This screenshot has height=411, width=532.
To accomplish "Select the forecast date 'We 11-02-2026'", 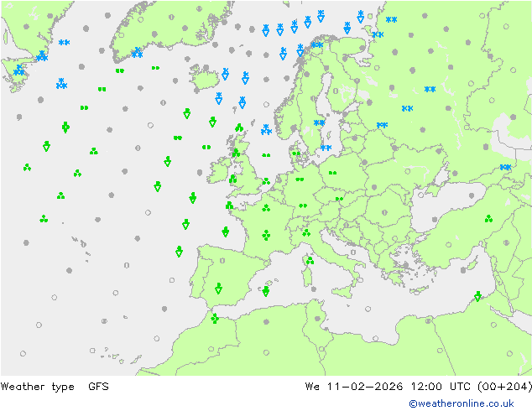I will point(354,386).
